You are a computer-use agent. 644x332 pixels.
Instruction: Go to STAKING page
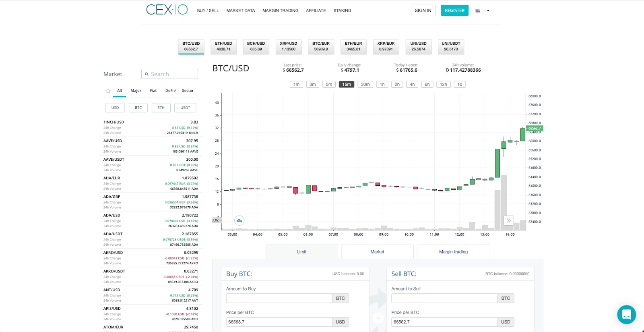(343, 10)
